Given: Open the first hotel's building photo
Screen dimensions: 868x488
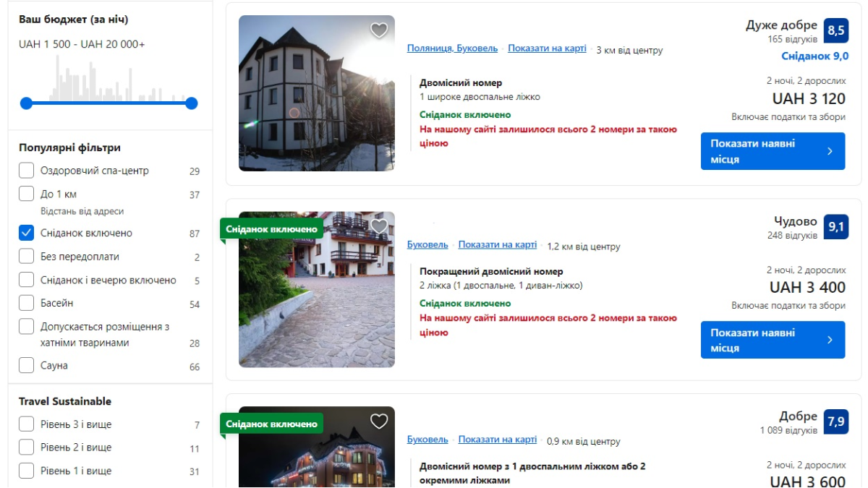Looking at the screenshot, I should coord(316,94).
